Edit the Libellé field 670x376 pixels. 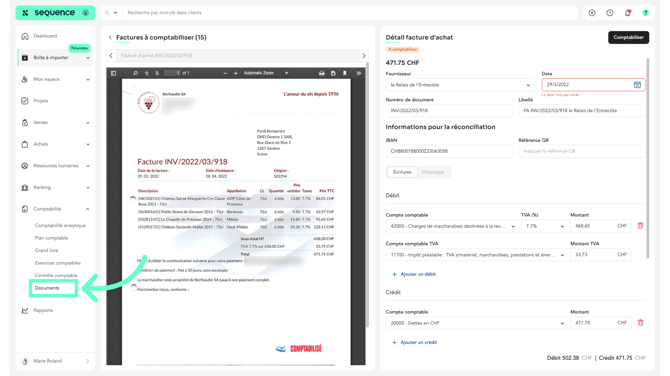pos(582,111)
